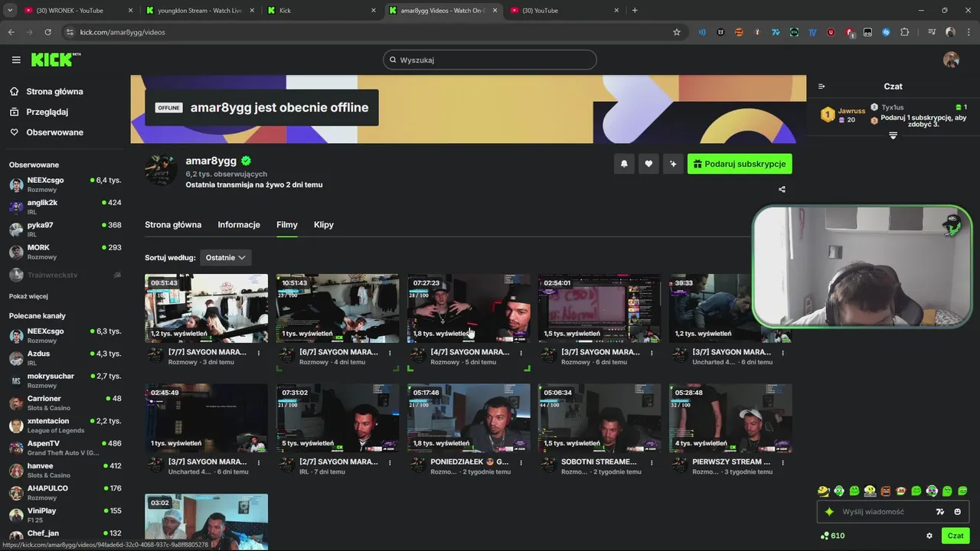Viewport: 980px width, 551px height.
Task: Open NEEXcsgo channel under Obserwowane
Action: tap(65, 184)
